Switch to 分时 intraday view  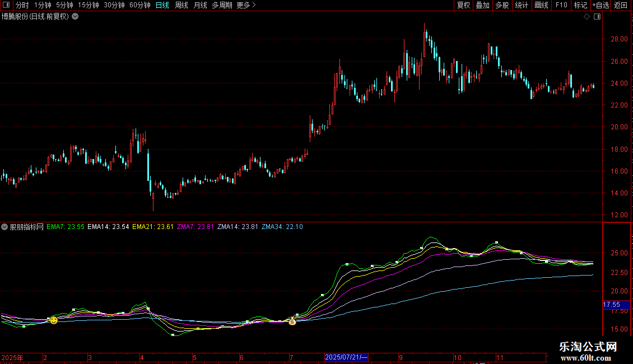(22, 5)
